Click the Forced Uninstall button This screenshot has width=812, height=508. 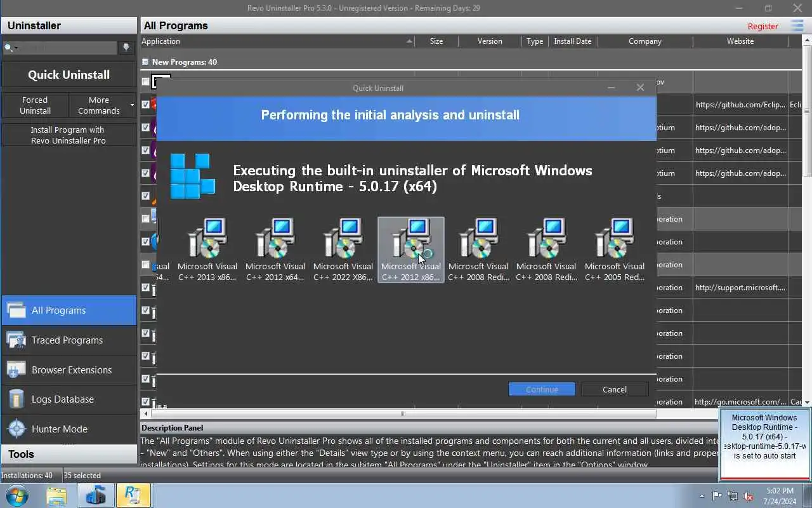pos(35,105)
